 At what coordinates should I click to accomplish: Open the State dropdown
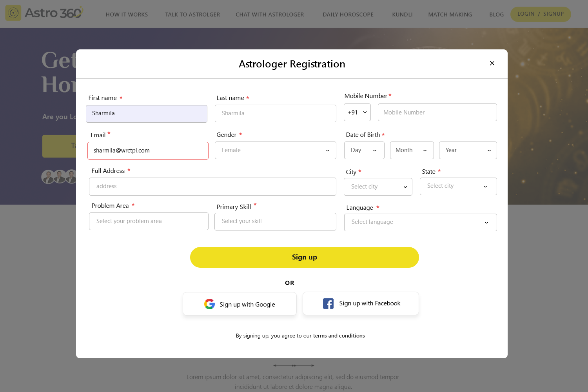[x=458, y=186]
